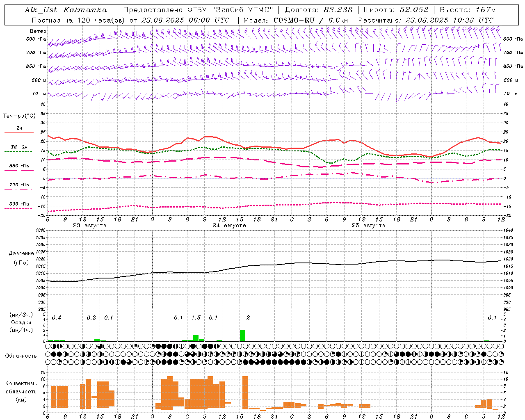
Task: Select the longitude value 83.233
Action: (338, 10)
